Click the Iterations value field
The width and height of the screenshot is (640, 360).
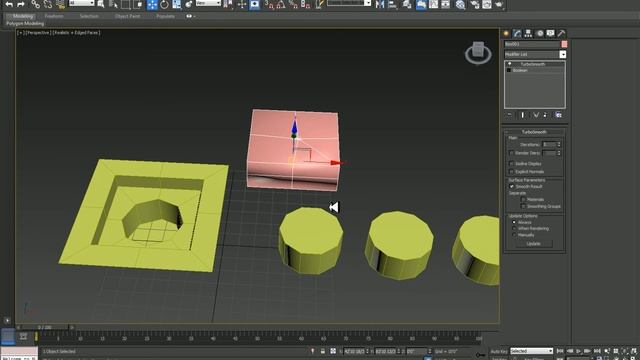coord(549,144)
